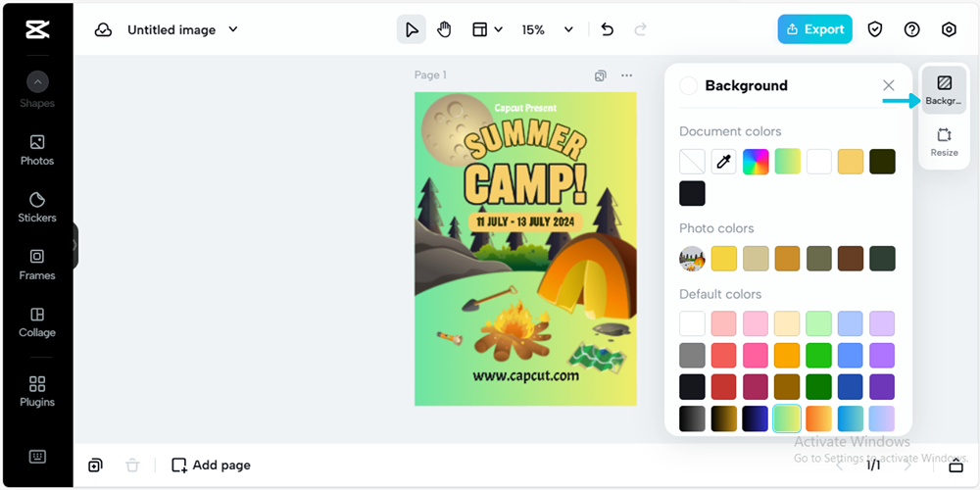
Task: Redo the last undone action
Action: click(641, 29)
